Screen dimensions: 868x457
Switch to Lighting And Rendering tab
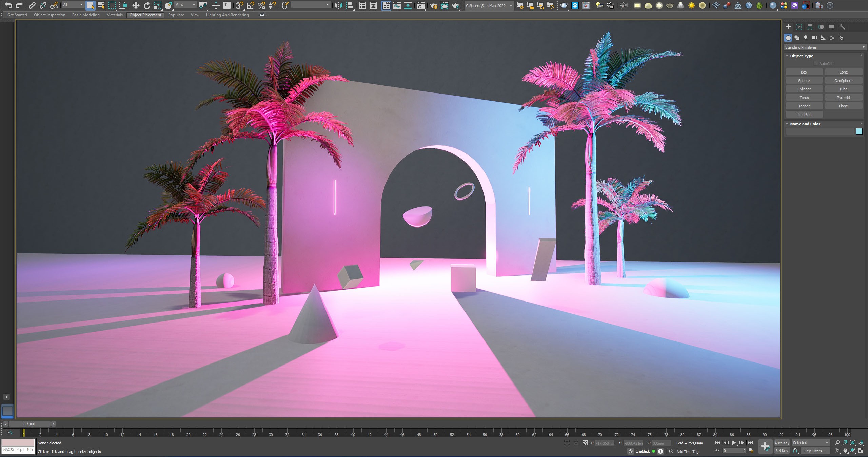click(x=227, y=15)
